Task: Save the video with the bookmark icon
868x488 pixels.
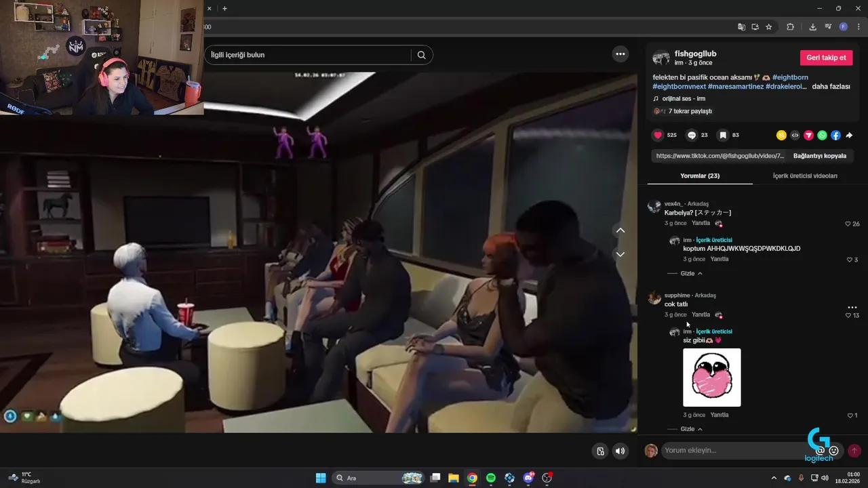Action: coord(723,135)
